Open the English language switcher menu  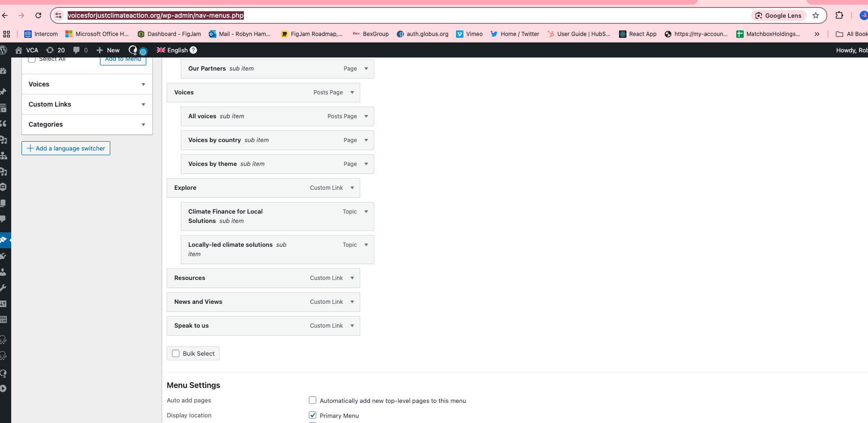pos(172,50)
